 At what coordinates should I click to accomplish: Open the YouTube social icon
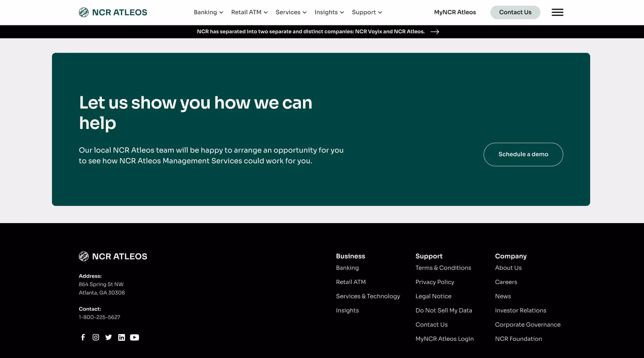pyautogui.click(x=135, y=337)
